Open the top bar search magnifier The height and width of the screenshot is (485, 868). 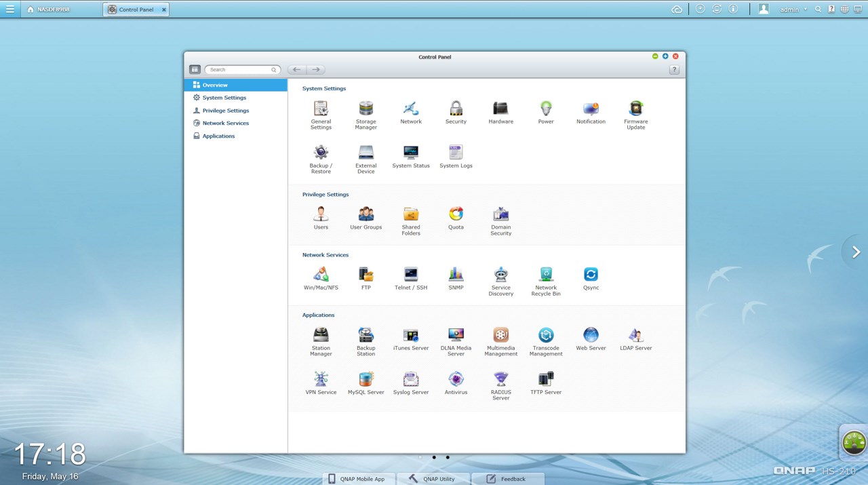818,9
